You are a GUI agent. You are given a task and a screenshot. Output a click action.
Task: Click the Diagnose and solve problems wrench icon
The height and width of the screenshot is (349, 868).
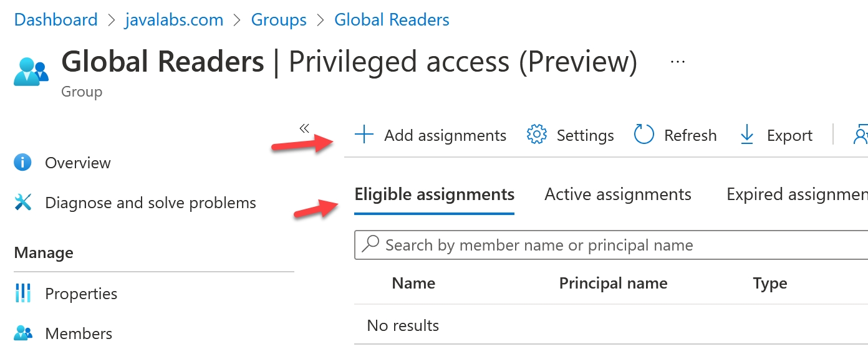(22, 203)
